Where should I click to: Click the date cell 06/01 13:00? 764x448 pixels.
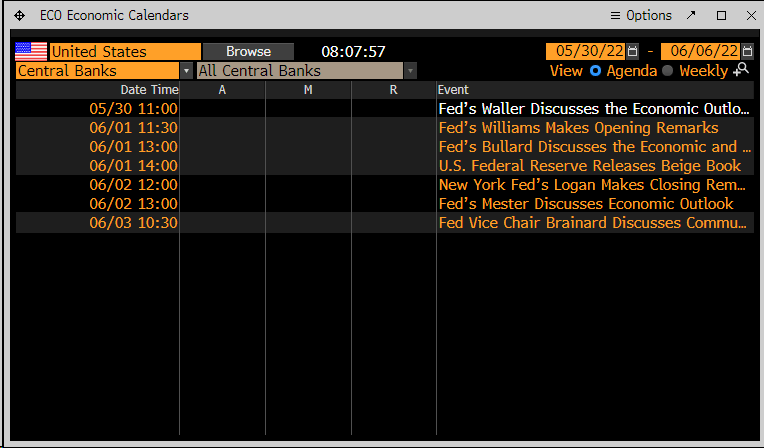point(134,146)
